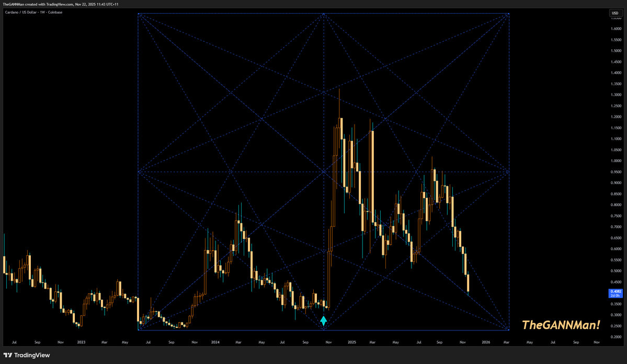
Task: Click the bar-close countdown showing 2d 0h
Action: click(x=615, y=295)
